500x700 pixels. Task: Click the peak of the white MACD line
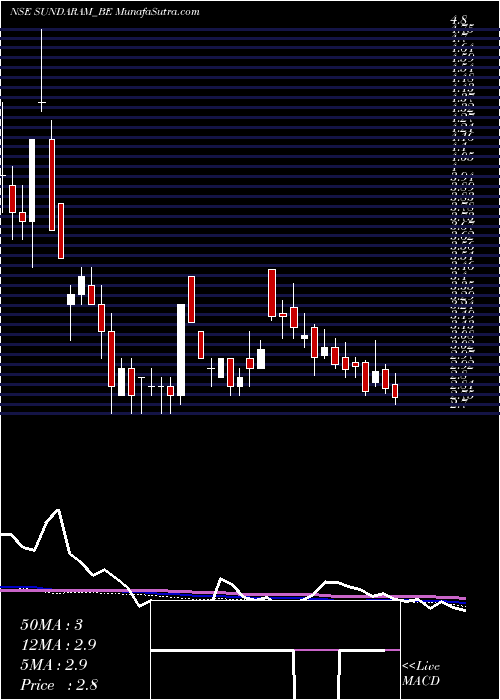[57, 510]
